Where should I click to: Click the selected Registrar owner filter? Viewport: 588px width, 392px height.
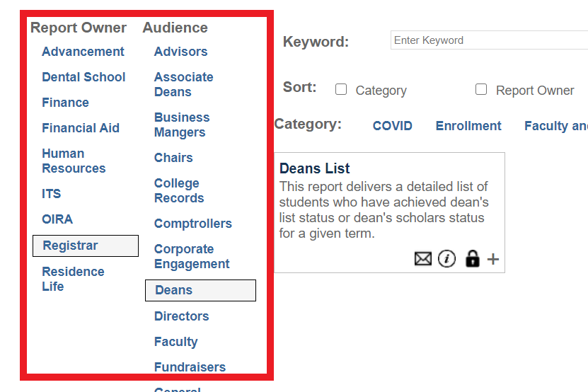coord(85,246)
